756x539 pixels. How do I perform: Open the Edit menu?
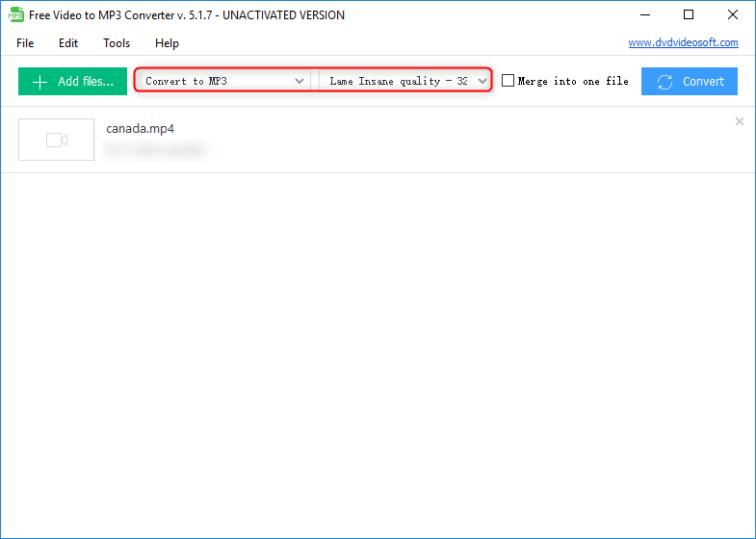coord(68,43)
